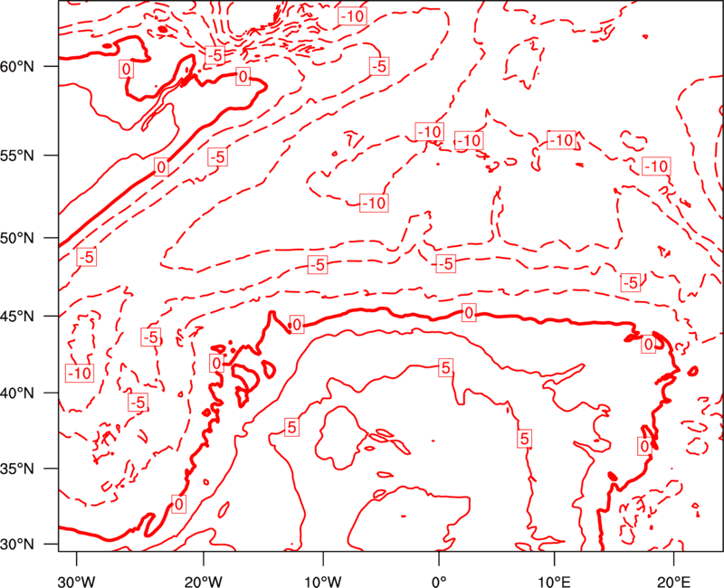Select the easternmost -10 contour label near 54°N
Screen dimensions: 724x588
point(656,166)
